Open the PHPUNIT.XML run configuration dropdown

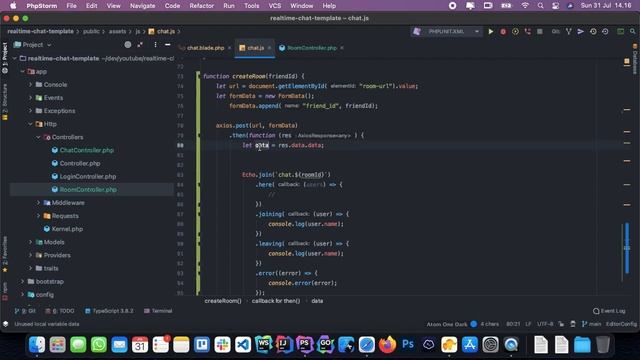point(447,31)
